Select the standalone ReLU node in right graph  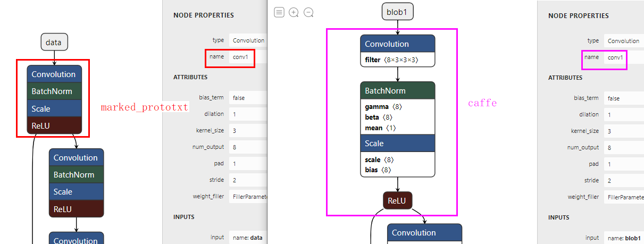tap(398, 200)
